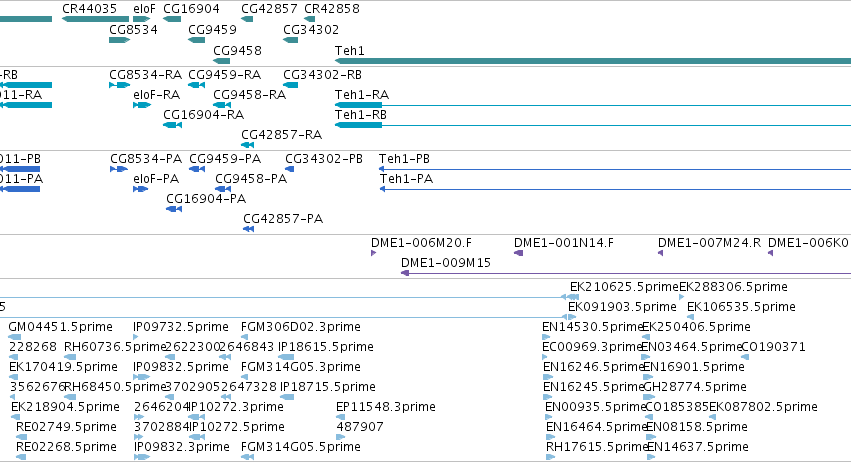Click the CG34302 gene label
This screenshot has width=851, height=462.
click(x=311, y=29)
